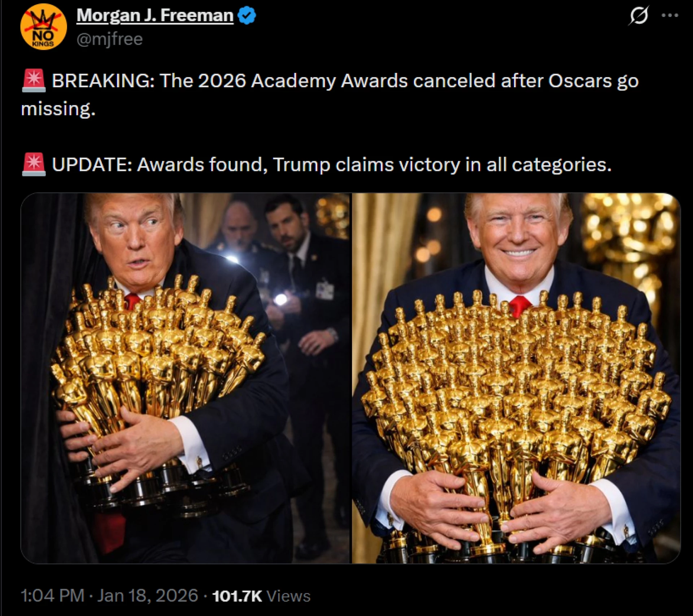Click the word 'missing.' in post
This screenshot has height=616, width=693.
tap(58, 109)
